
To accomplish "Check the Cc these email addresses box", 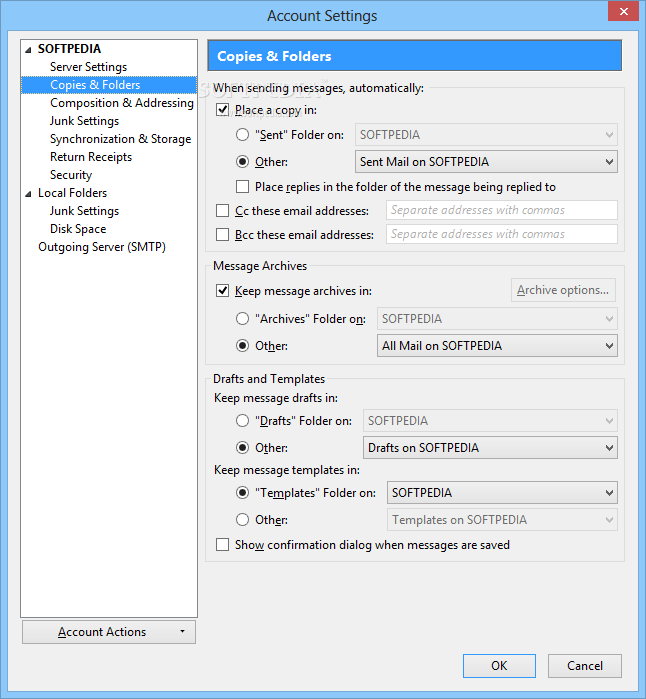I will pyautogui.click(x=222, y=210).
